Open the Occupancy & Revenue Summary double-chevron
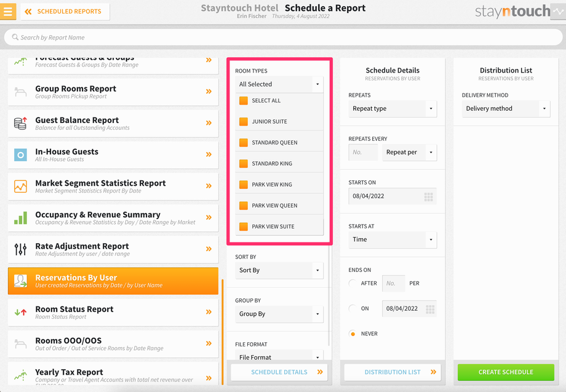The height and width of the screenshot is (392, 566). coord(209,217)
